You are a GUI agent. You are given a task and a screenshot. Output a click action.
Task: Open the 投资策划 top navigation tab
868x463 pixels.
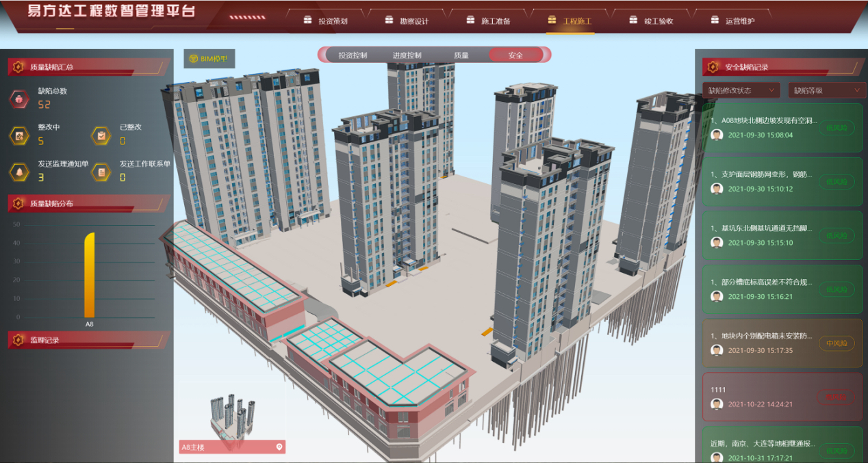tap(326, 21)
